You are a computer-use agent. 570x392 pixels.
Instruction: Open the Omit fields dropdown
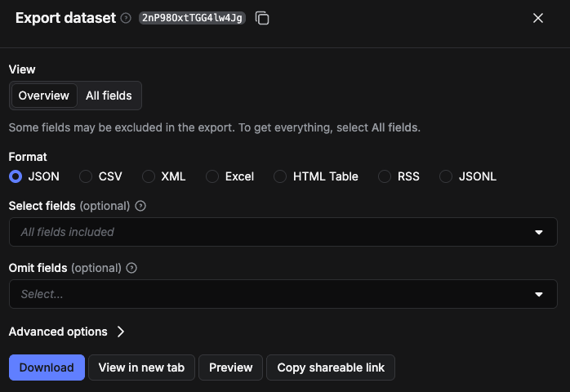[283, 294]
